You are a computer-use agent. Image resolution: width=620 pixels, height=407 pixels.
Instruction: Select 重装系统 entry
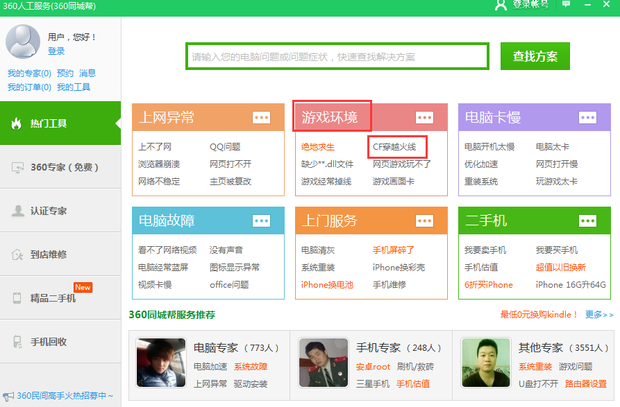(481, 181)
